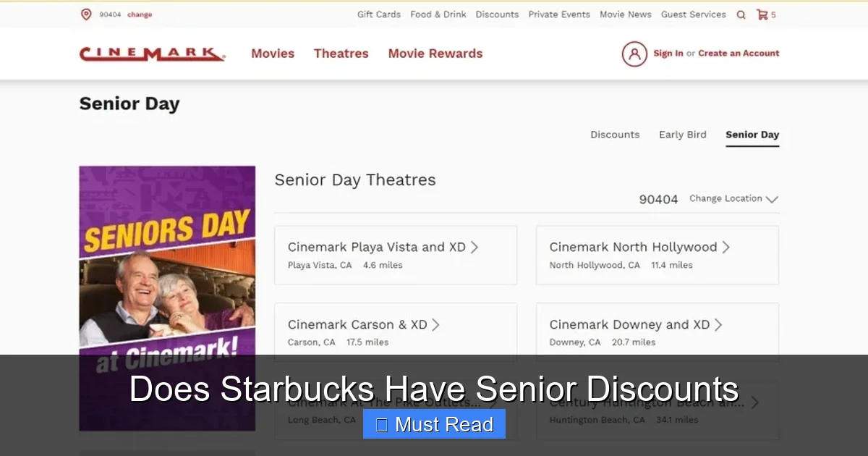Click chevron next to Cinemark North Hollywood
868x456 pixels.
click(x=726, y=247)
